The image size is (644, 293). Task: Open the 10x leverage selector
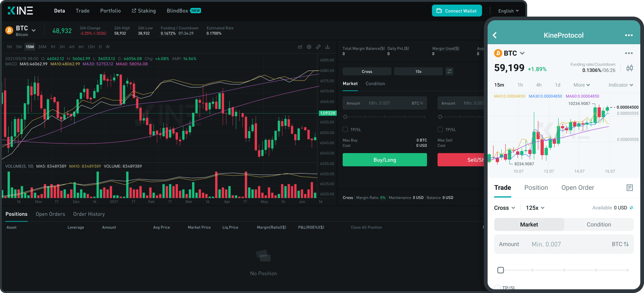tap(418, 71)
